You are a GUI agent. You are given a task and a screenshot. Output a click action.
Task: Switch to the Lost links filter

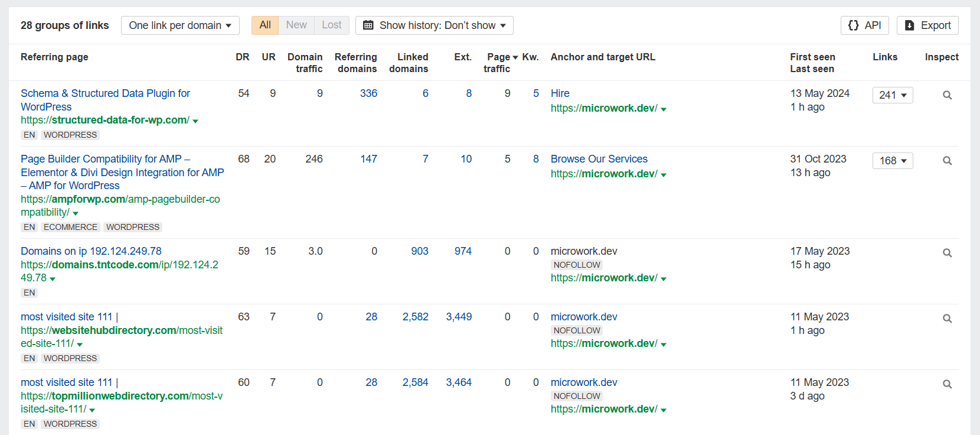[x=331, y=25]
